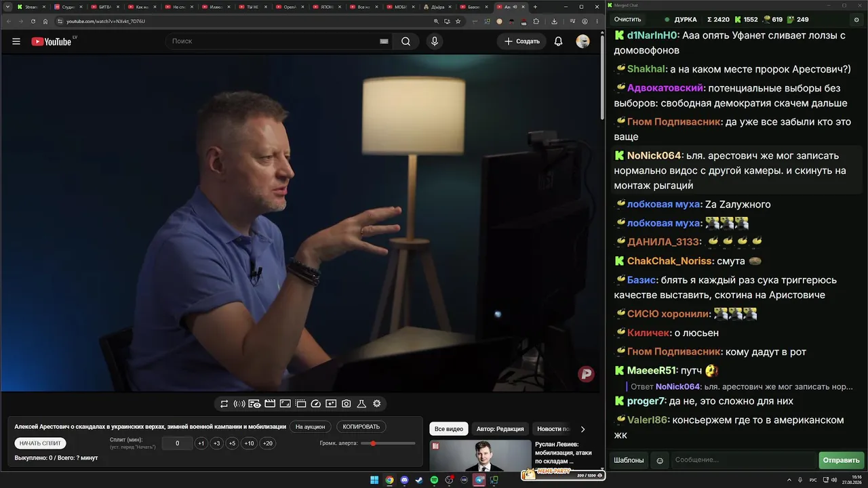Screen dimensions: 868x488
Task: Open Merged Chat settings gear
Action: (x=856, y=20)
